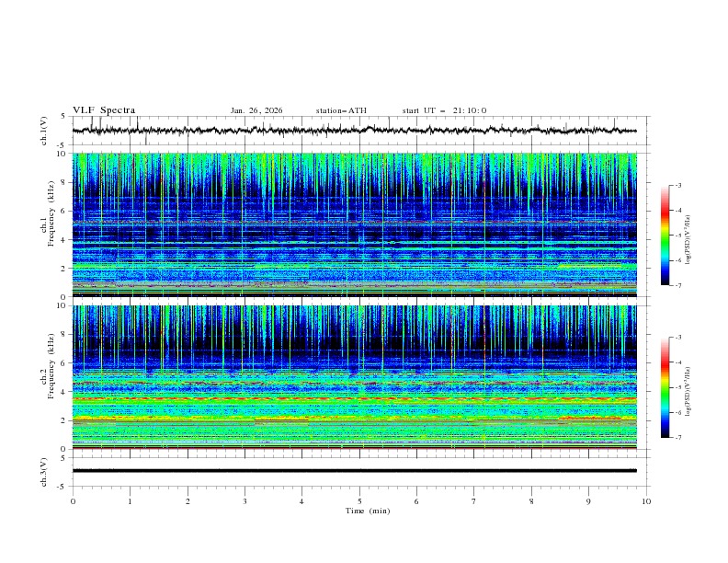Screen dimensions: 728x563
Task: Click the "-5" tick on ch.1 colorbar
Action: tap(678, 236)
